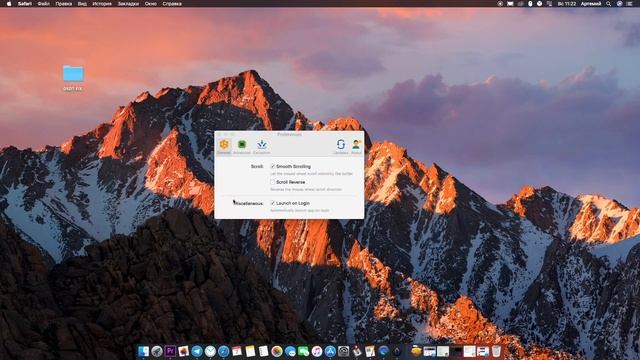640x360 pixels.
Task: Switch to Safari in the Dock
Action: pyautogui.click(x=224, y=351)
